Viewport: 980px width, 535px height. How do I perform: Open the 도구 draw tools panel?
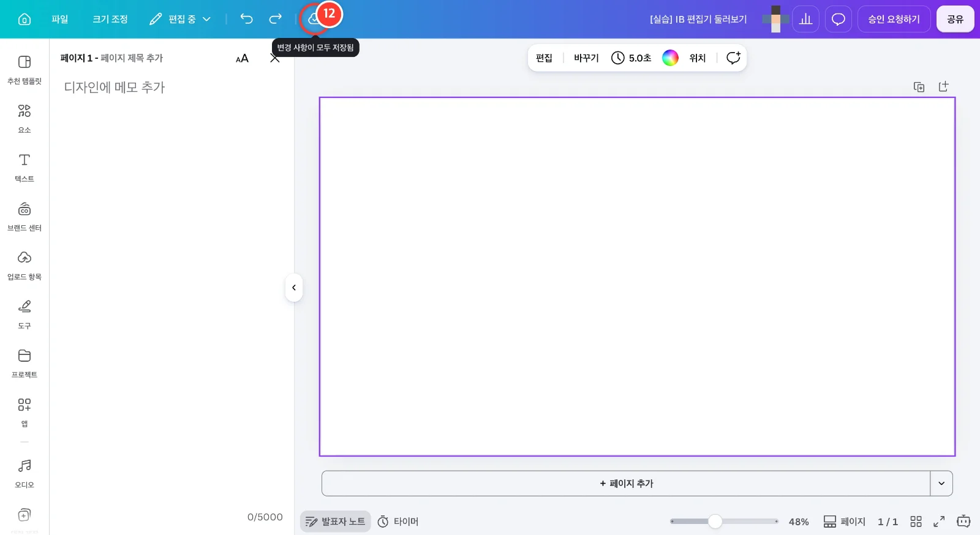[x=24, y=315]
